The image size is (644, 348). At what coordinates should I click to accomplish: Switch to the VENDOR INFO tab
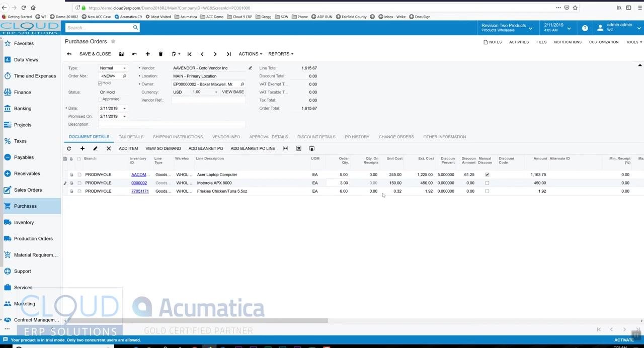(226, 137)
